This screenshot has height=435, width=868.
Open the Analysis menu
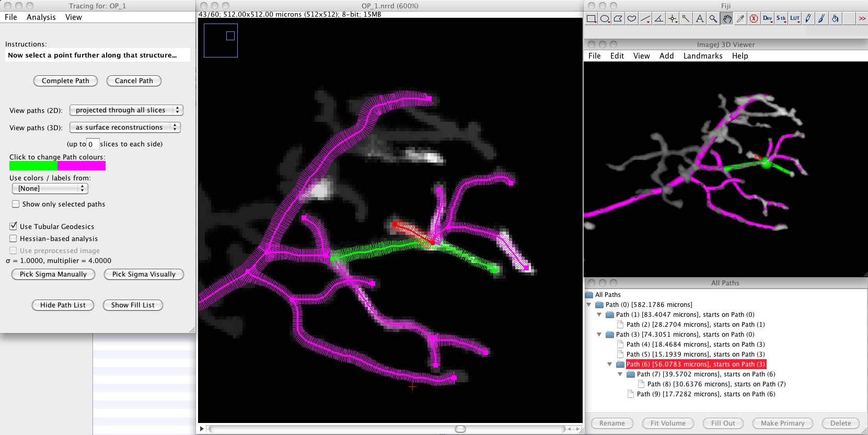(x=41, y=17)
